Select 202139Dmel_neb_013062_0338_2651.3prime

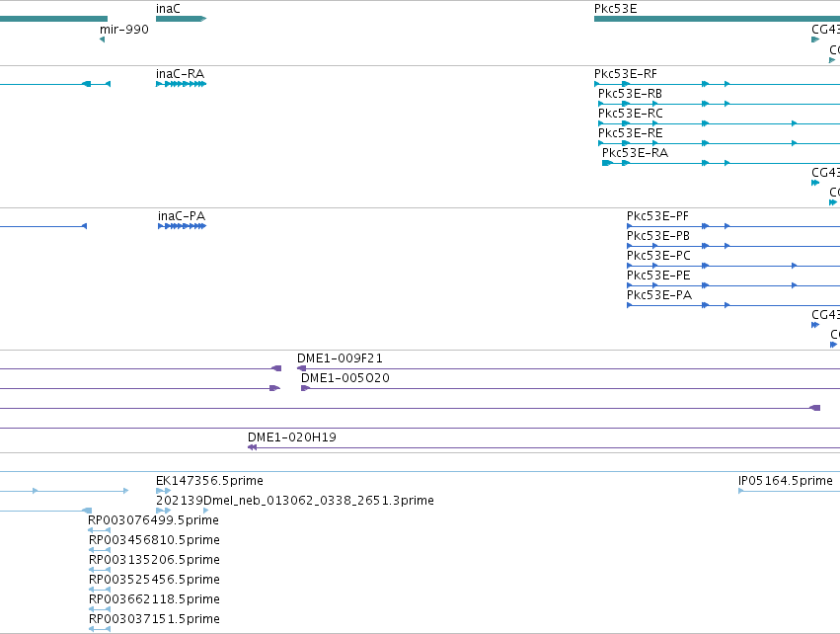295,501
